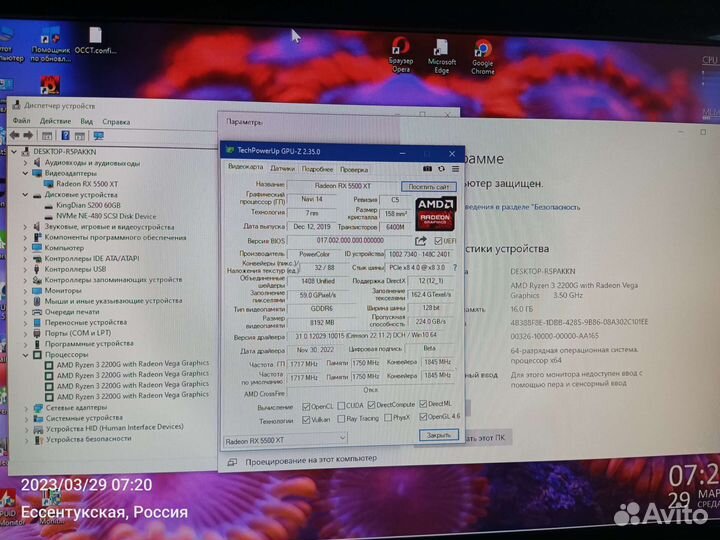Click the GPU-Z title bar app icon
This screenshot has width=720, height=540.
pos(230,150)
